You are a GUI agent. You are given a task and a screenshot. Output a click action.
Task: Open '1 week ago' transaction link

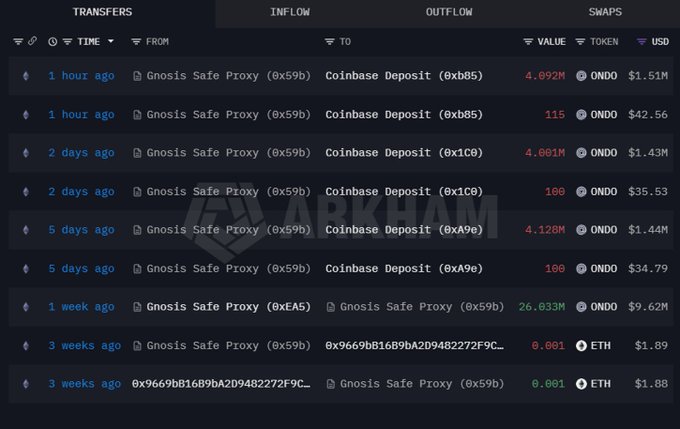coord(82,307)
